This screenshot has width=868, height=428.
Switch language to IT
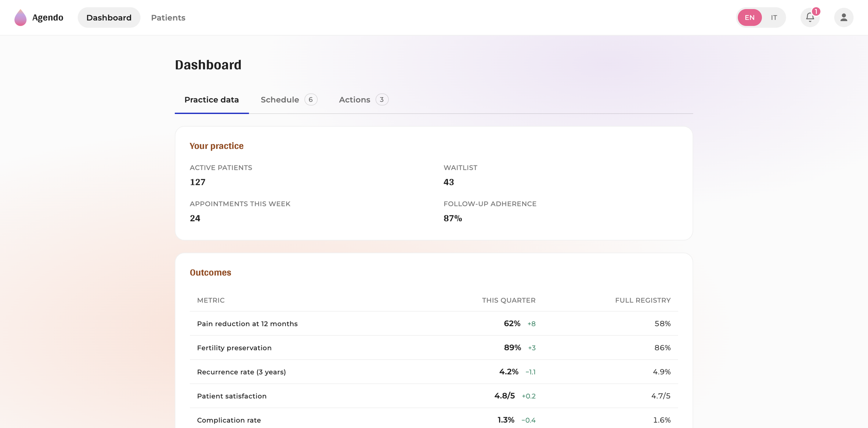[x=774, y=17]
